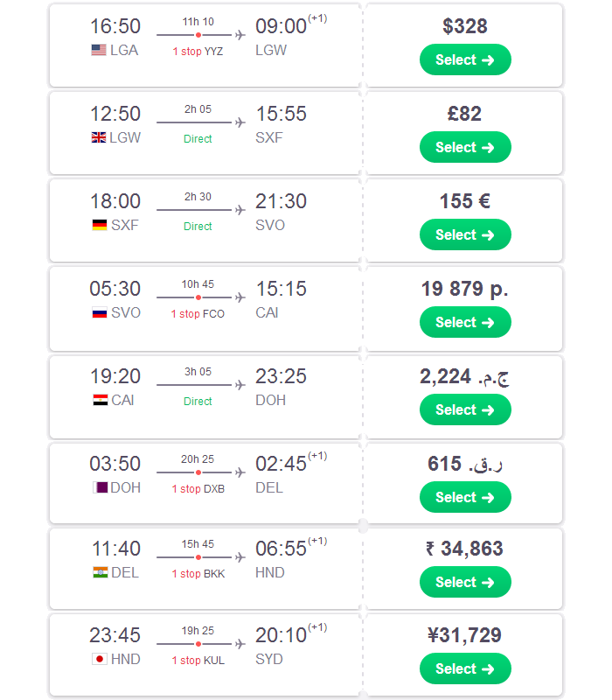Select the £82 LGW to SXF flight
The height and width of the screenshot is (700, 612).
point(465,147)
